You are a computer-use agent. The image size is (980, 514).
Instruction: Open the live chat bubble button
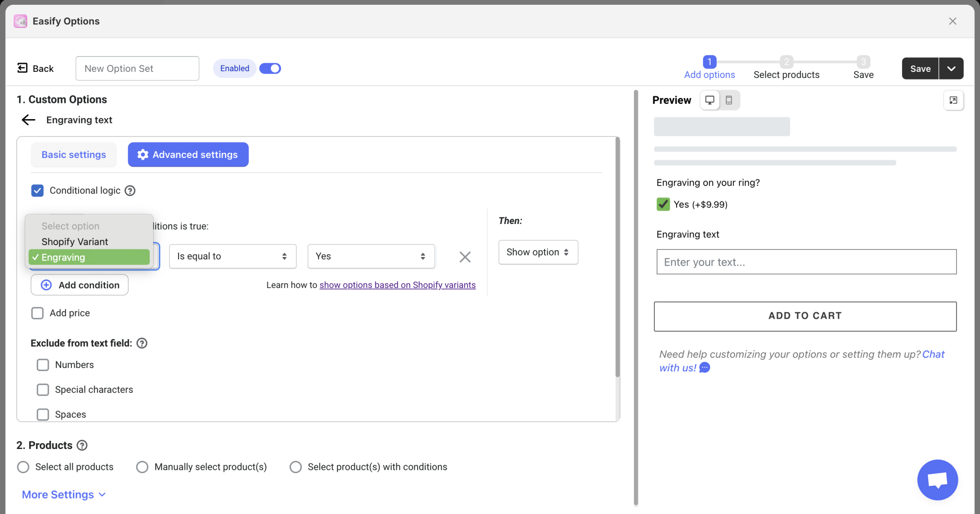point(937,480)
